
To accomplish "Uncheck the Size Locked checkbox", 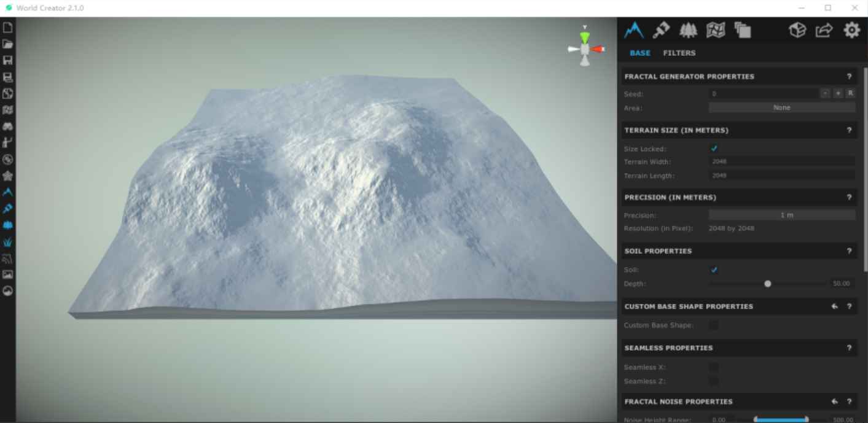I will pos(714,148).
